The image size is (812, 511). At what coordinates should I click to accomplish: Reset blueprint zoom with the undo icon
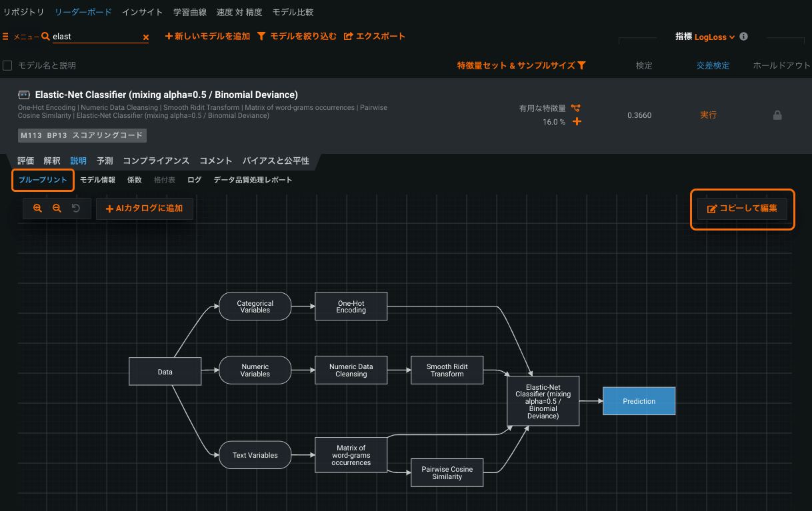point(76,209)
